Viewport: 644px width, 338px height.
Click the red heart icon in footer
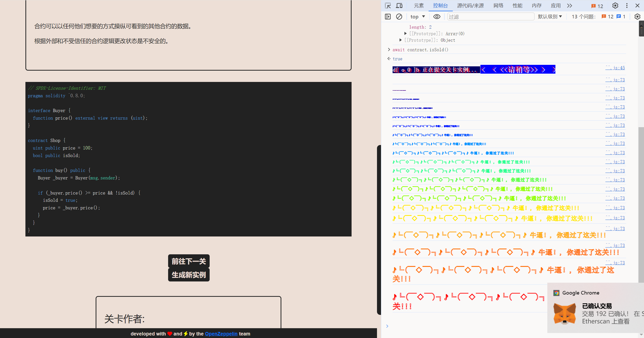(170, 334)
